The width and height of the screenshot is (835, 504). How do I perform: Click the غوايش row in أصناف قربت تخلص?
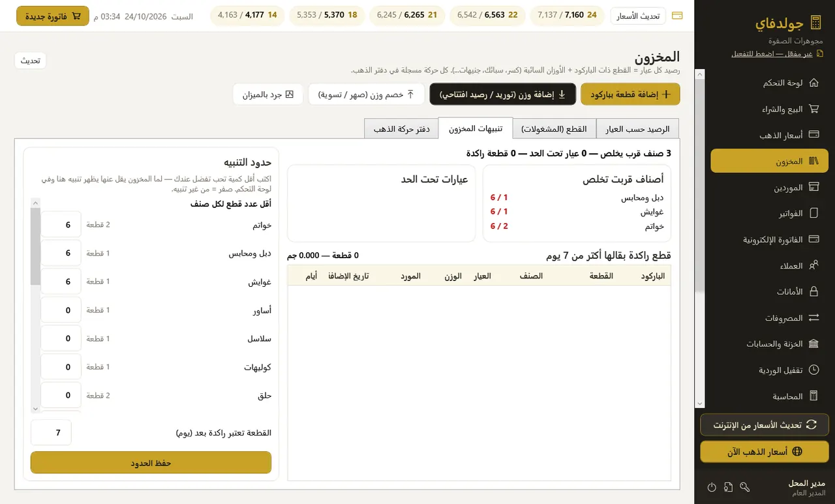[577, 212]
